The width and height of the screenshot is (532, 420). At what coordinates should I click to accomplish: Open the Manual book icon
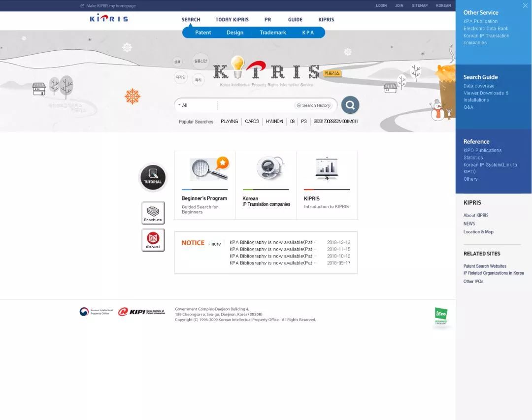pyautogui.click(x=153, y=240)
